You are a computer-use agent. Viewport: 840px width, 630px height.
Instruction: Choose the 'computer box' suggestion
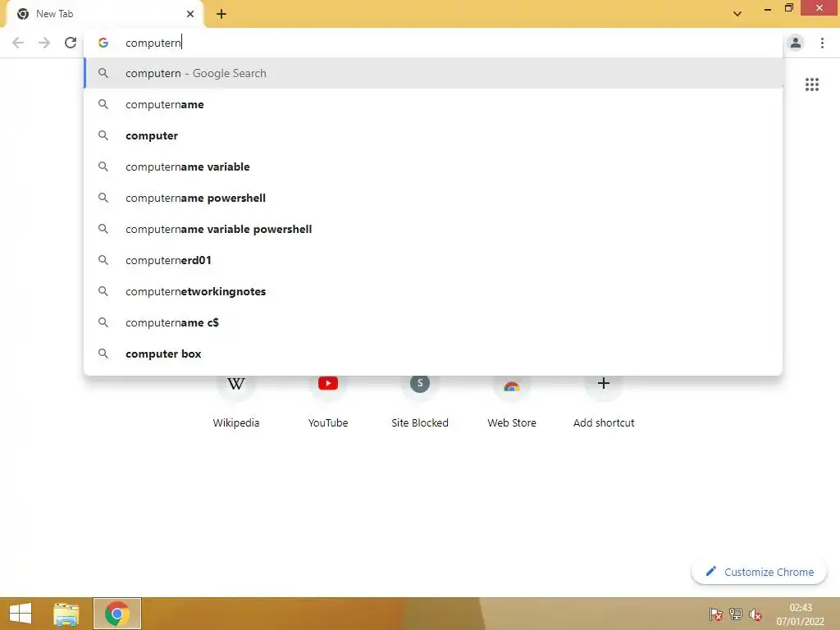click(x=433, y=354)
